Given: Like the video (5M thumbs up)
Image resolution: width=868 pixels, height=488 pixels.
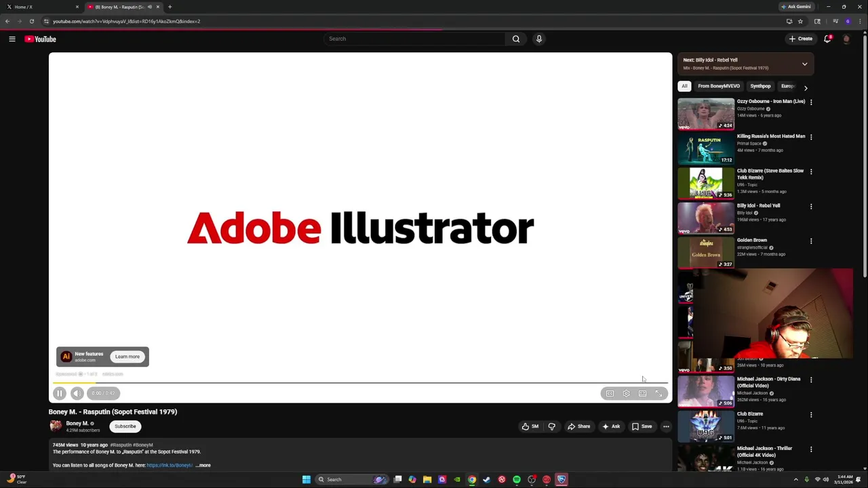Looking at the screenshot, I should click(x=530, y=426).
